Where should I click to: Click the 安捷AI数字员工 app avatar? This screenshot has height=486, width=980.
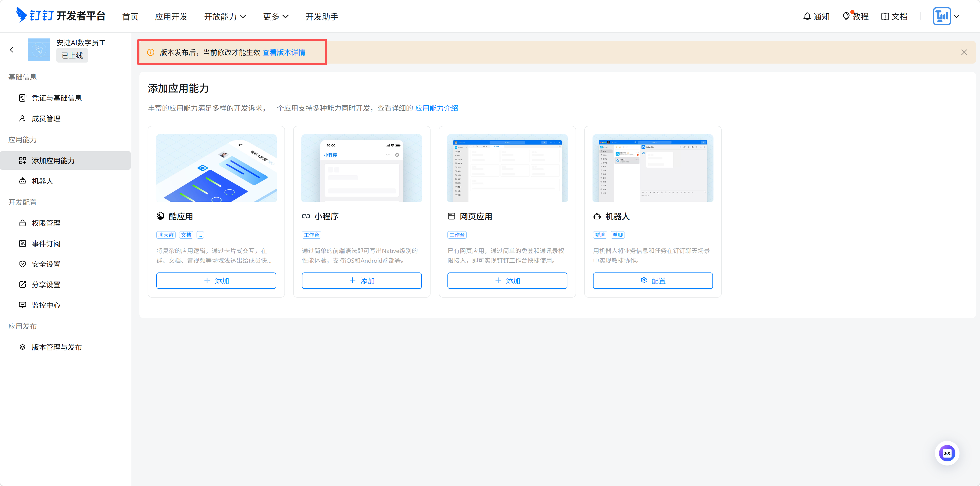click(39, 49)
